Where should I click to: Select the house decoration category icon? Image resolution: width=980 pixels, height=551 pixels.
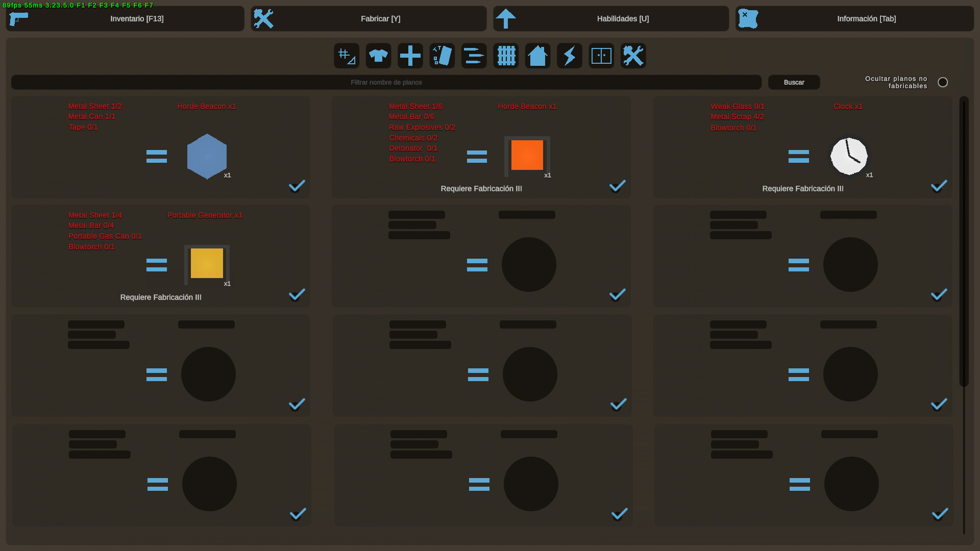pyautogui.click(x=537, y=56)
